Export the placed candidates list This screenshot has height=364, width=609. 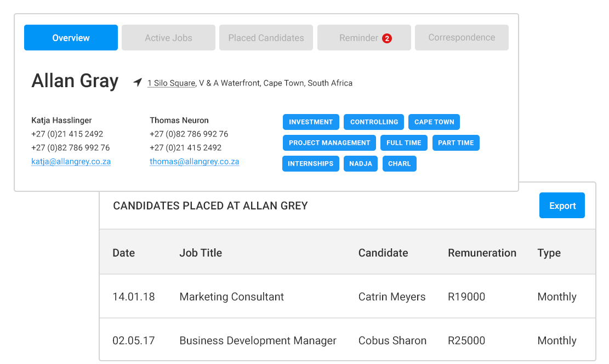562,206
